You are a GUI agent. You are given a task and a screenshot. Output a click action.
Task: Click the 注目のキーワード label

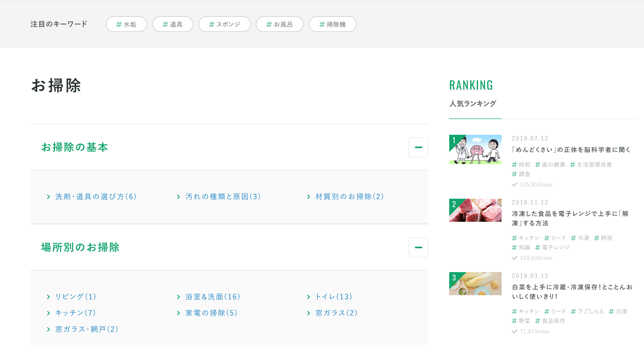[x=59, y=24]
